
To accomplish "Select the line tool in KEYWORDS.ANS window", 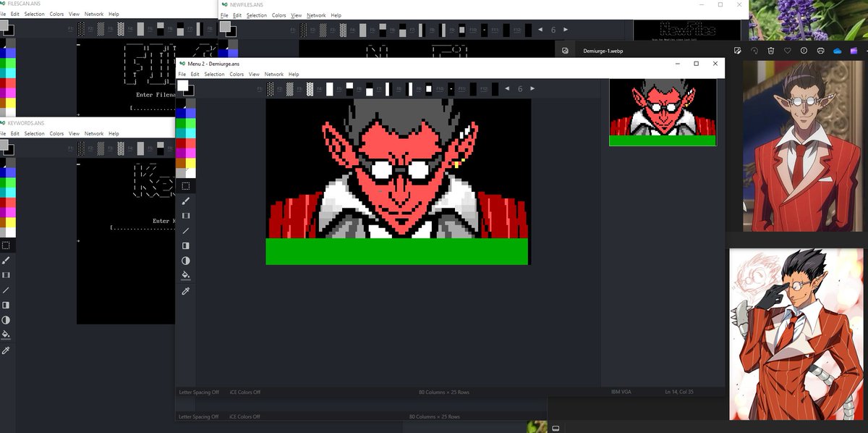I will (6, 290).
